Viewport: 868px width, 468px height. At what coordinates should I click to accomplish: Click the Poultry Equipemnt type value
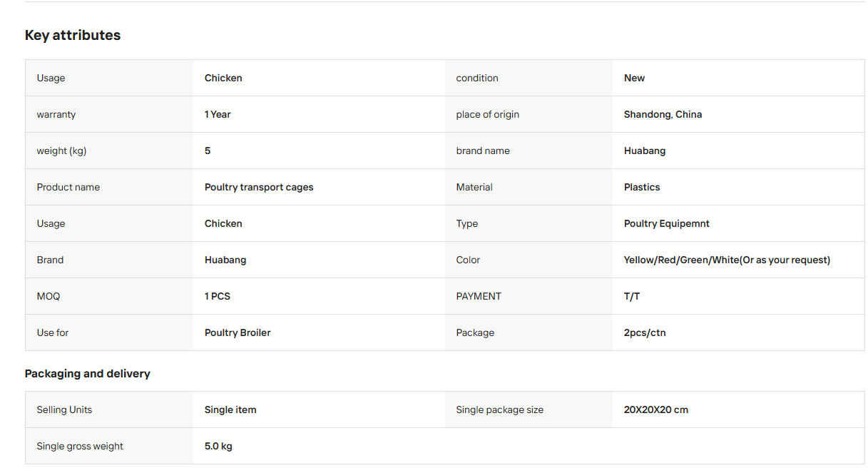point(667,223)
